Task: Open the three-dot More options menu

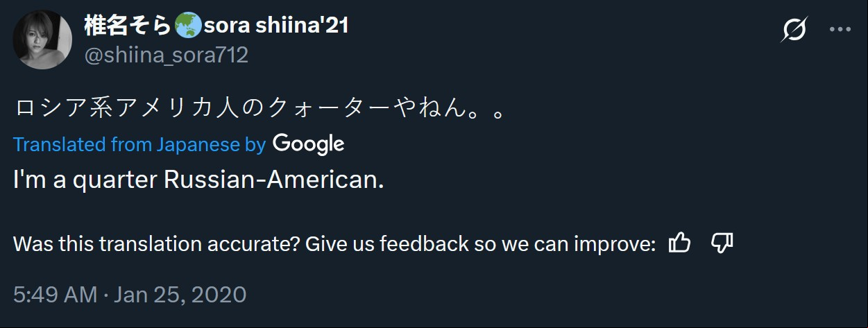Action: click(x=840, y=30)
